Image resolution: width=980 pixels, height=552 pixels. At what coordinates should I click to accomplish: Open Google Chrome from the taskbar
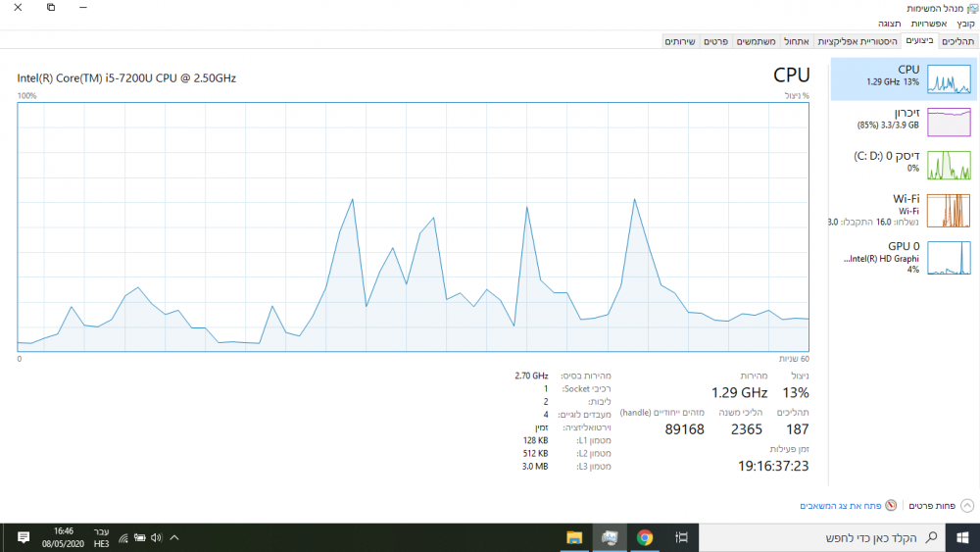pos(645,537)
